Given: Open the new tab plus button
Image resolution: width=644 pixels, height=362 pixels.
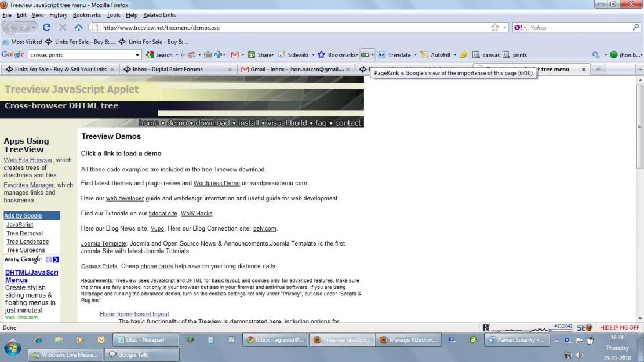Looking at the screenshot, I should pos(598,70).
